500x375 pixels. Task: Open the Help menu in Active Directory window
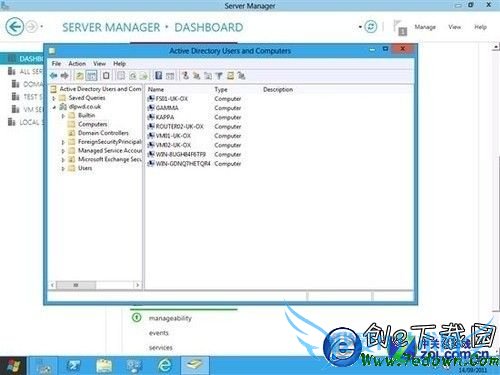[119, 63]
